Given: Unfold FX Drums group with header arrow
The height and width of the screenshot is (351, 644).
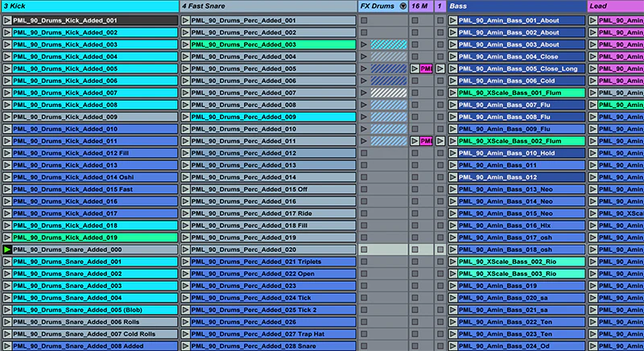Looking at the screenshot, I should pos(403,6).
